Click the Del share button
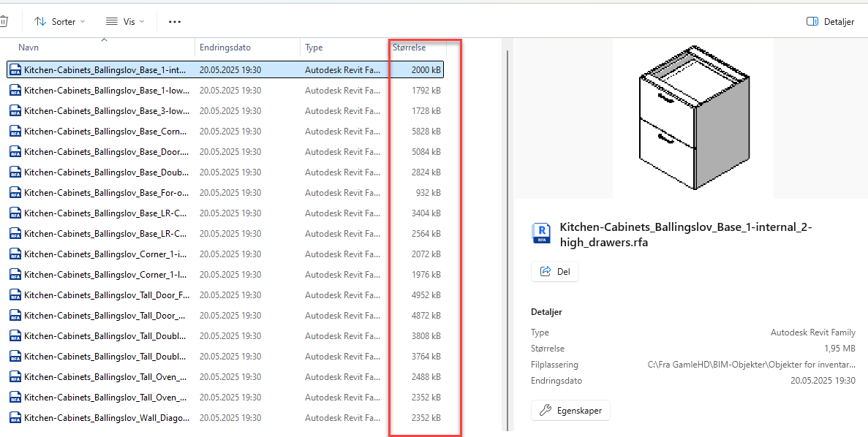This screenshot has height=437, width=868. 555,271
